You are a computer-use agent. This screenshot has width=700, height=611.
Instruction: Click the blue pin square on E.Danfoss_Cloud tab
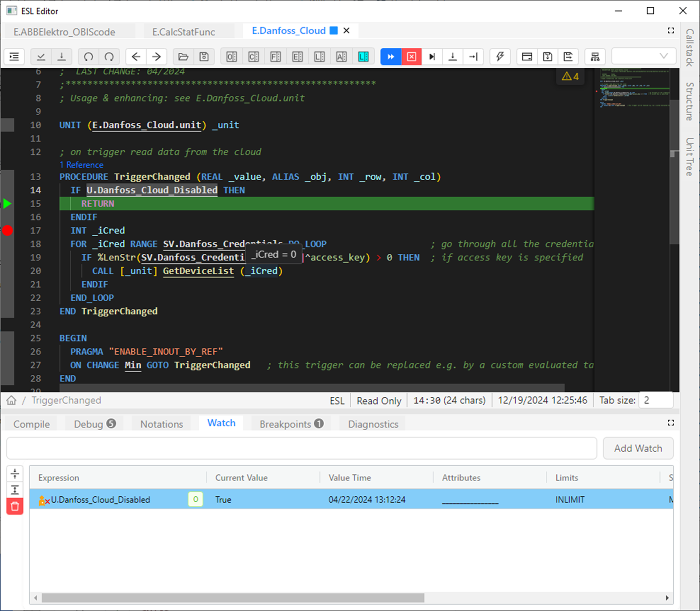click(x=334, y=31)
